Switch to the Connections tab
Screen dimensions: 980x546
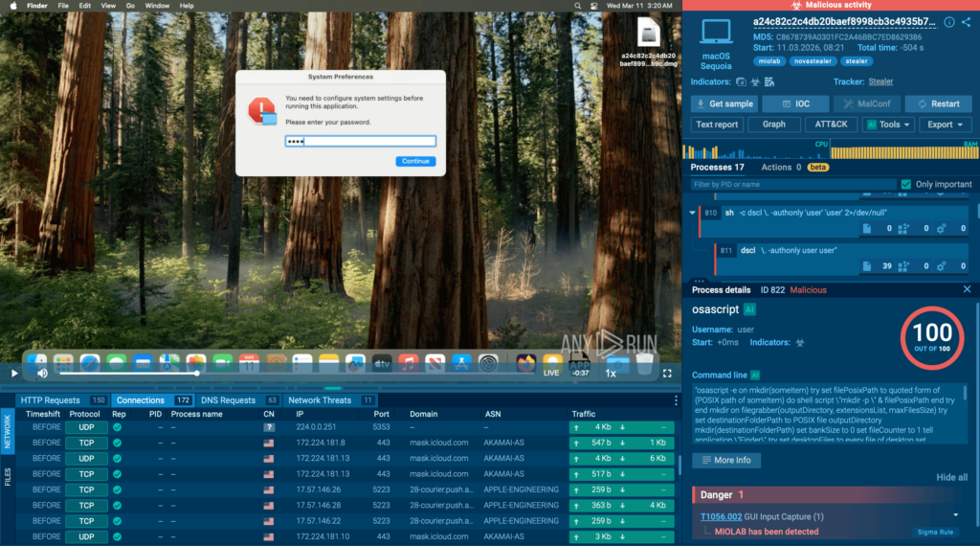pos(152,400)
